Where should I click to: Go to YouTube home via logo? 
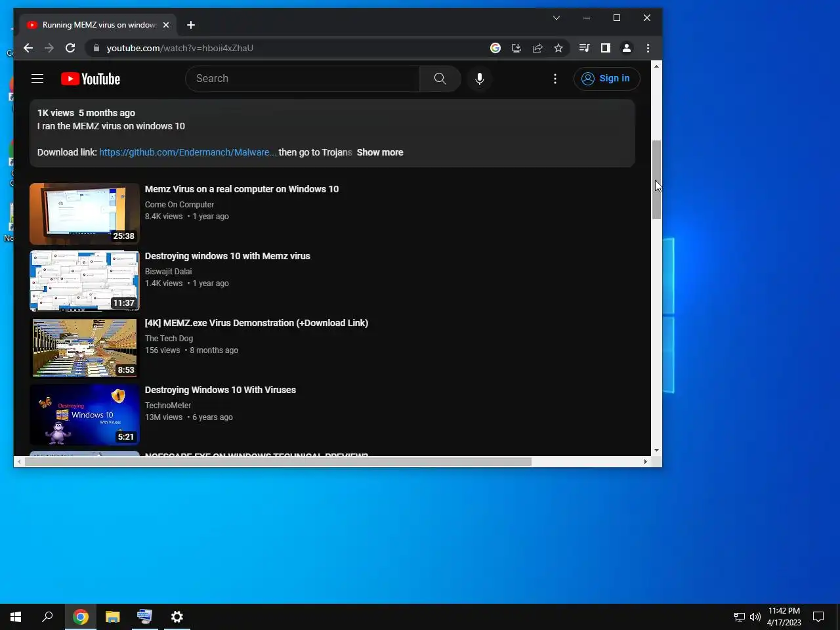pos(91,79)
